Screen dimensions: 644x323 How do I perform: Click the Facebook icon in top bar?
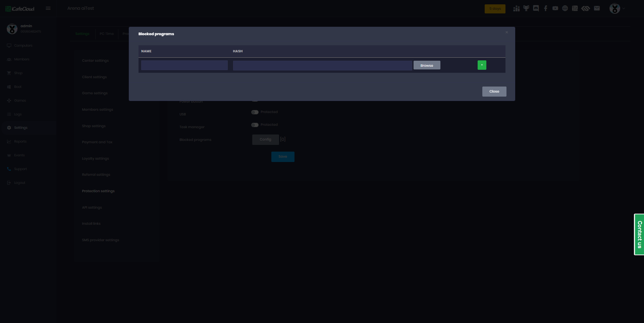545,8
